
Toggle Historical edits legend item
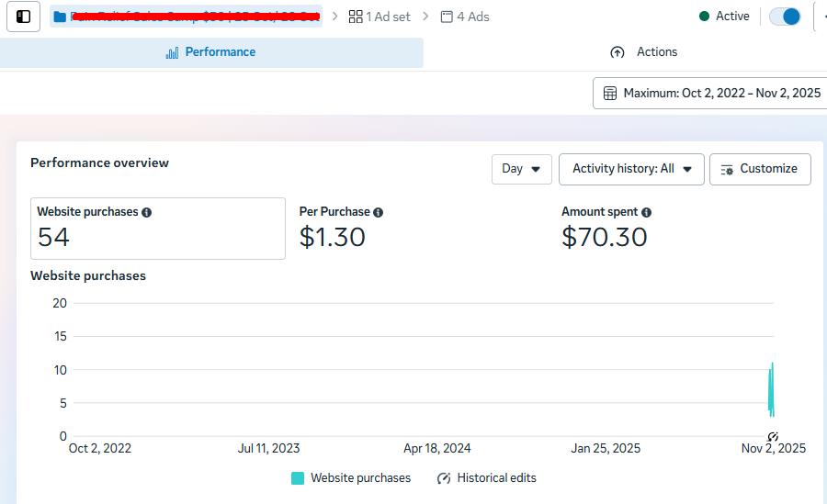click(x=486, y=478)
